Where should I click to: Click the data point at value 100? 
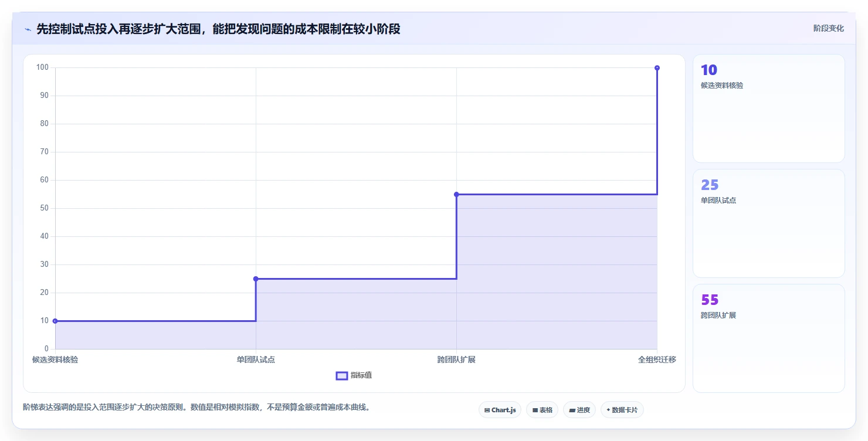[x=657, y=67]
